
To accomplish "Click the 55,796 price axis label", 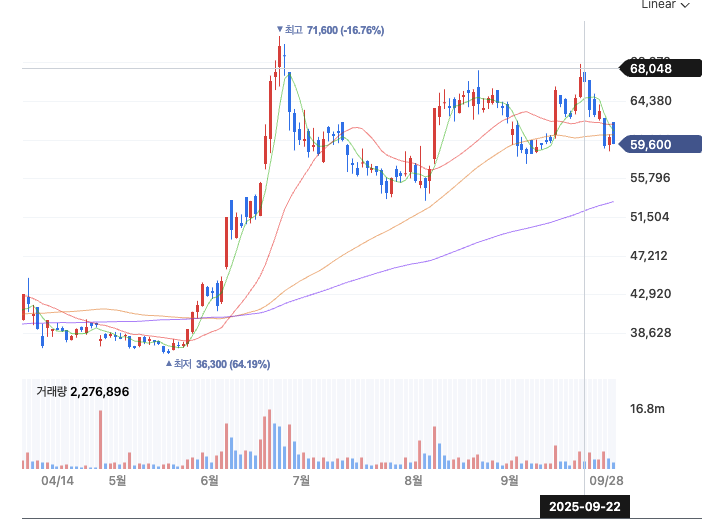I will click(x=650, y=178).
